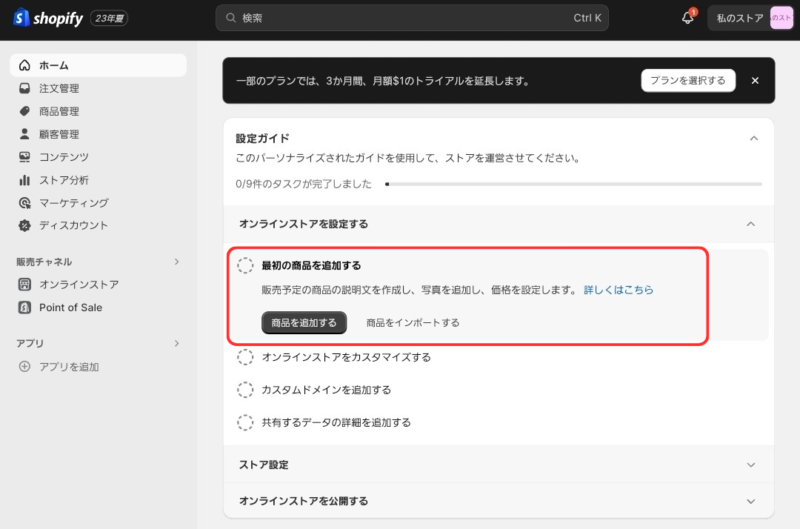Click the 商品を追加する button
The height and width of the screenshot is (529, 800).
pyautogui.click(x=304, y=323)
